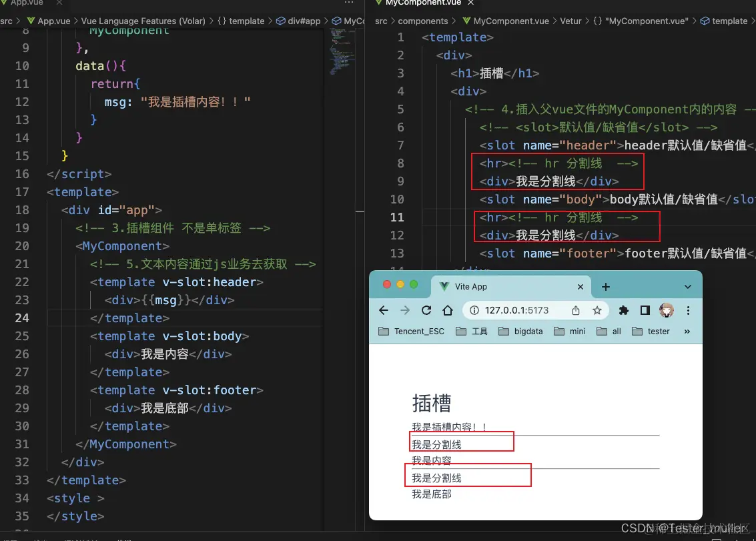Open the browser profile avatar
The height and width of the screenshot is (541, 756).
[666, 310]
